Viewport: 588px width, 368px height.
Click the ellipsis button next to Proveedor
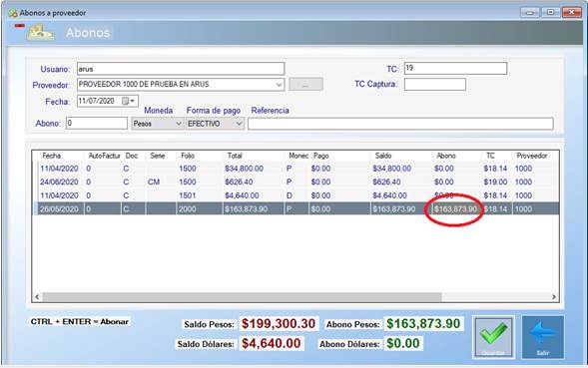(x=305, y=85)
